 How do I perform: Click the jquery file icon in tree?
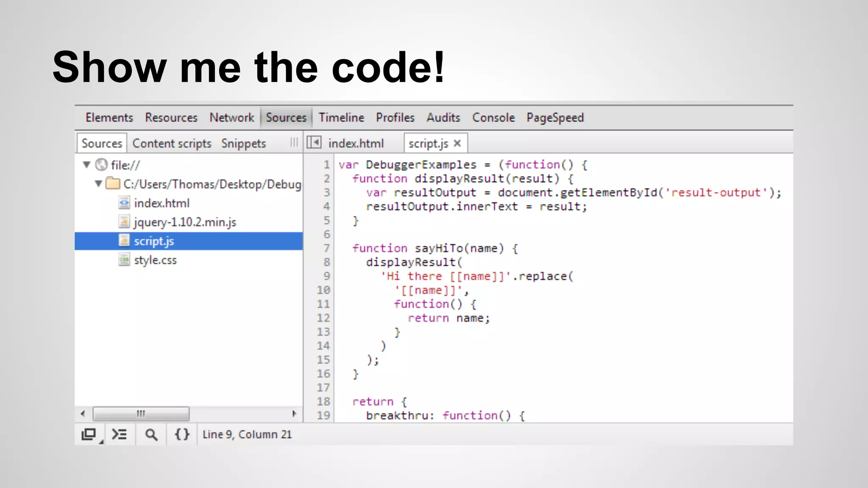[124, 222]
